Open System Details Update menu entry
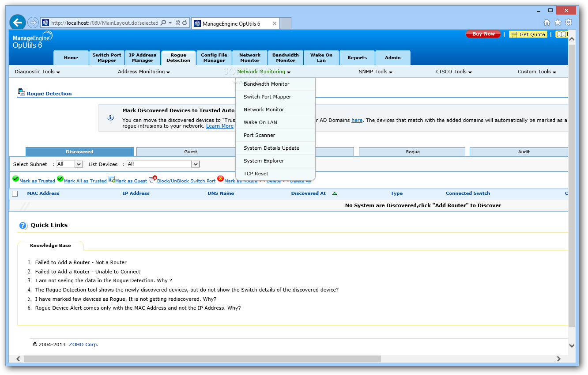588x375 pixels. (275, 148)
